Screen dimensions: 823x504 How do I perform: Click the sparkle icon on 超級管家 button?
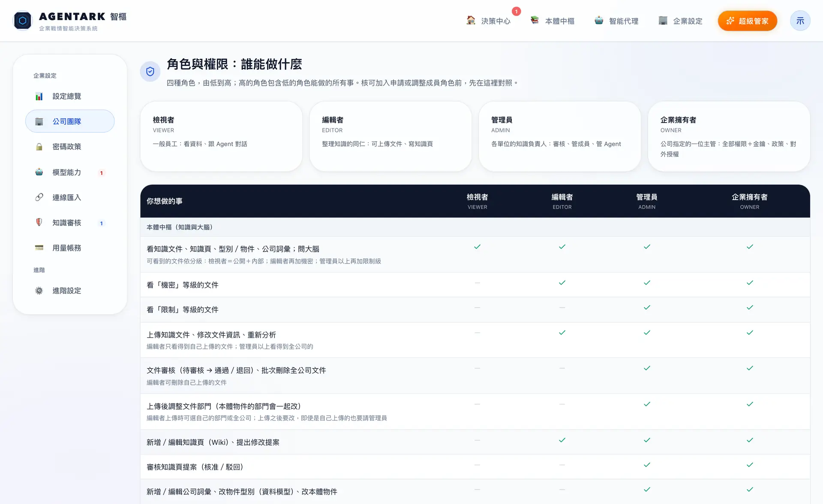tap(730, 21)
